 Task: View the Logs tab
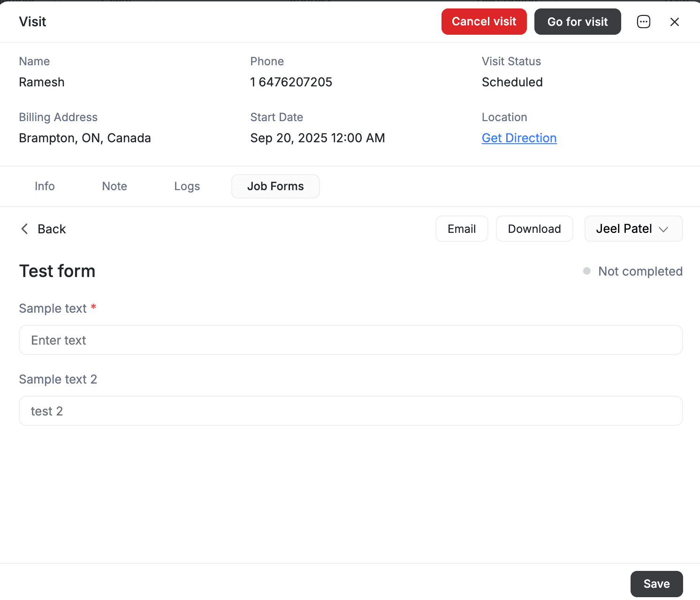click(187, 186)
